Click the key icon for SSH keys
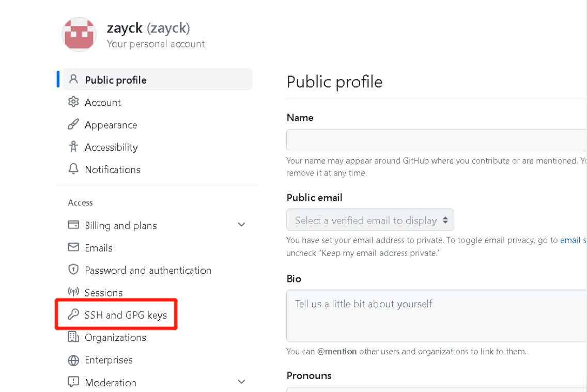This screenshot has width=587, height=392. (73, 315)
